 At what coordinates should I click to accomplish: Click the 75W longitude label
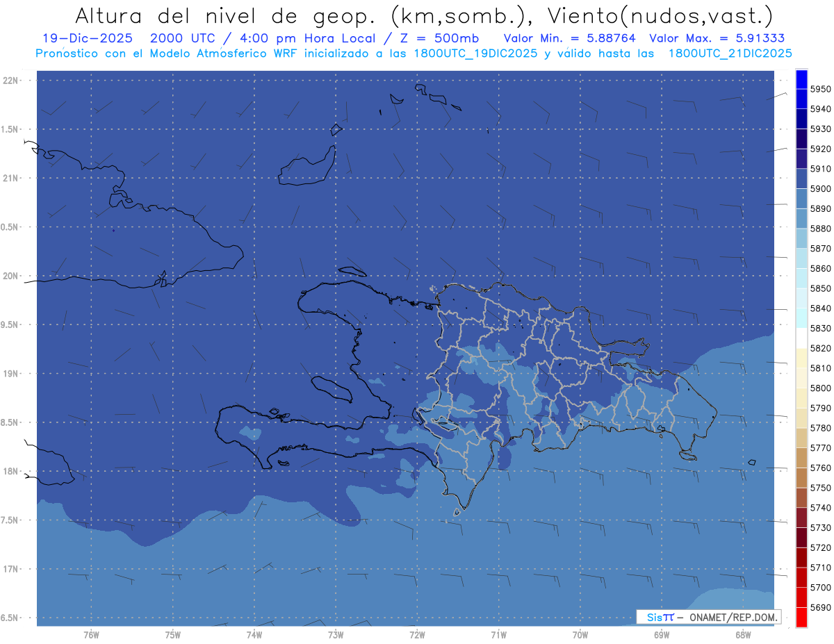(173, 635)
